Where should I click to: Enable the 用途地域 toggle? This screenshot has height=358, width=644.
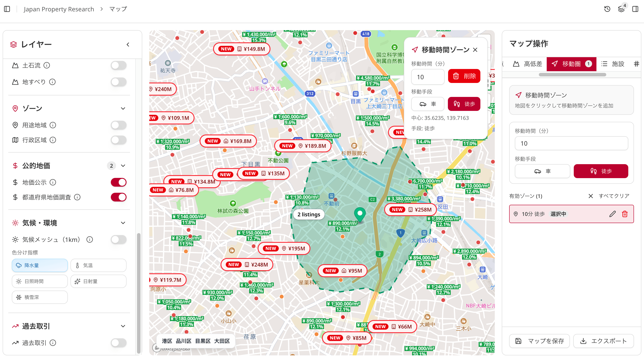coord(119,125)
